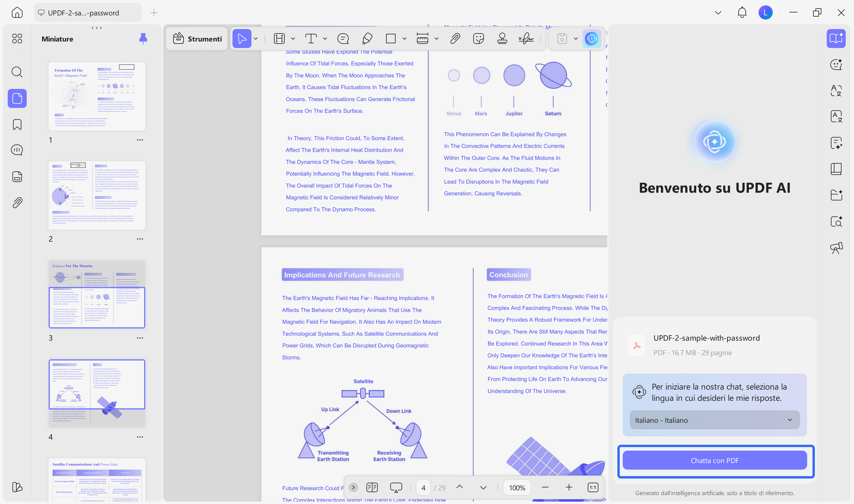Open a new tab with plus
This screenshot has height=504, width=854.
154,13
